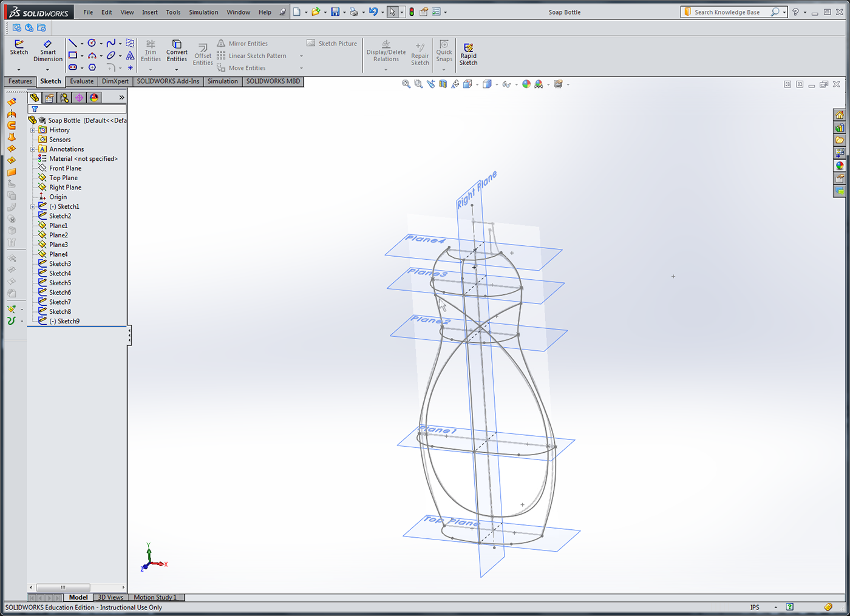The height and width of the screenshot is (616, 850).
Task: Expand the History folder in tree
Action: pos(33,130)
